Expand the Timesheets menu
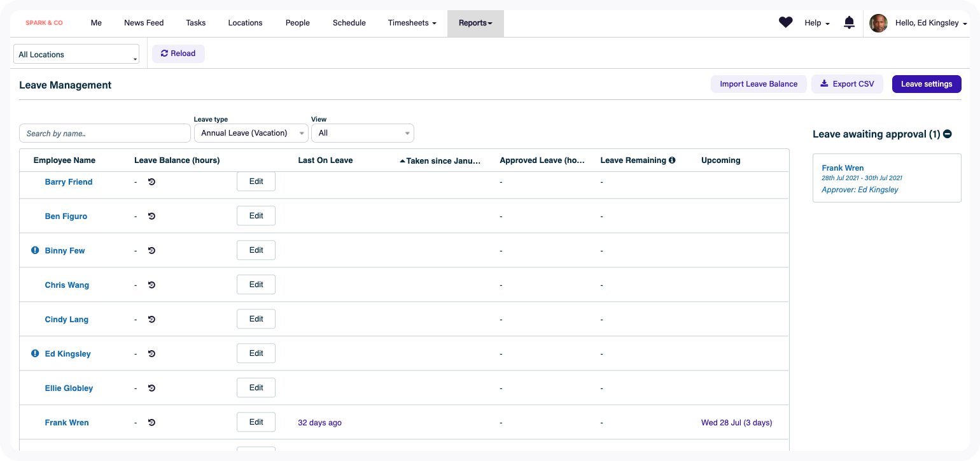Screen dimensions: 980x461 tap(412, 23)
